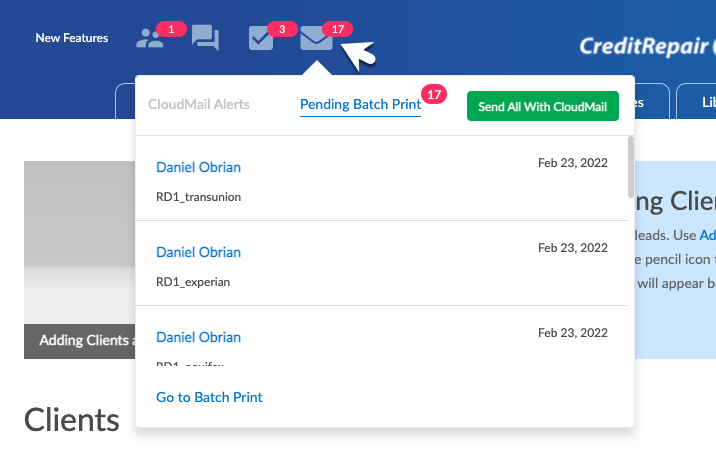
Task: Click the RD1_experian letter entry
Action: coord(193,282)
